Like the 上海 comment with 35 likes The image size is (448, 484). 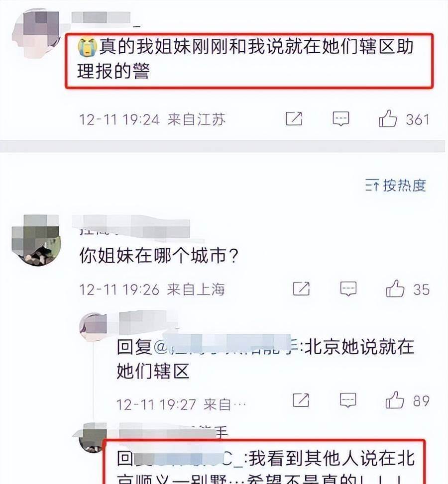click(x=395, y=289)
